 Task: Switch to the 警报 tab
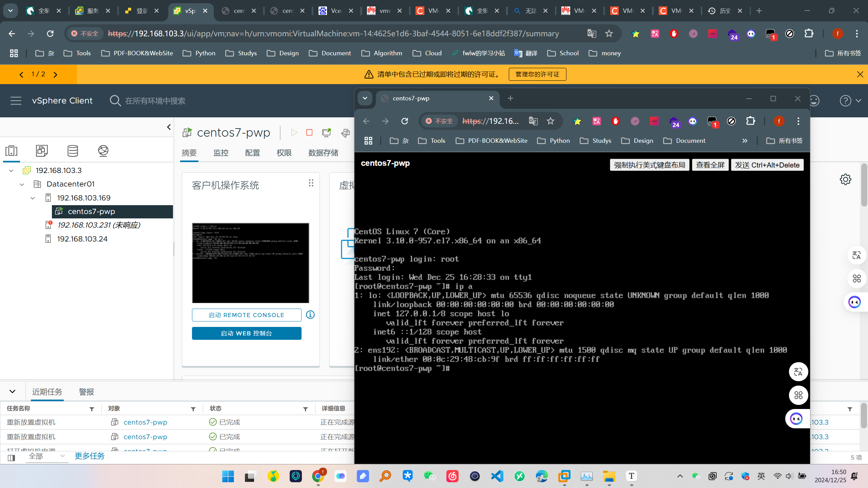pyautogui.click(x=86, y=392)
